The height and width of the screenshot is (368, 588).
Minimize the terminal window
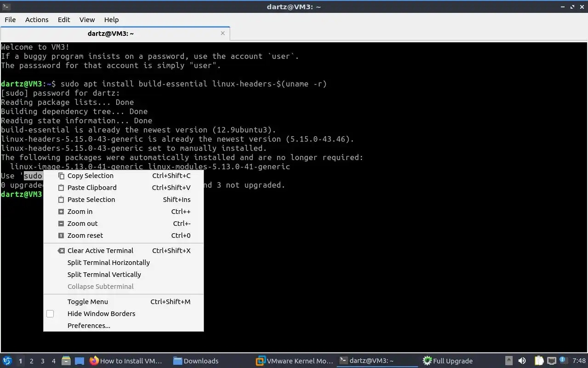(563, 7)
